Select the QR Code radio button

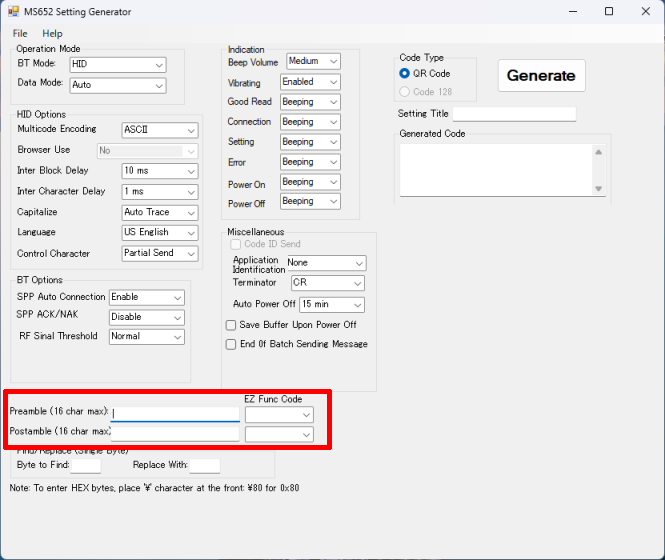click(405, 73)
